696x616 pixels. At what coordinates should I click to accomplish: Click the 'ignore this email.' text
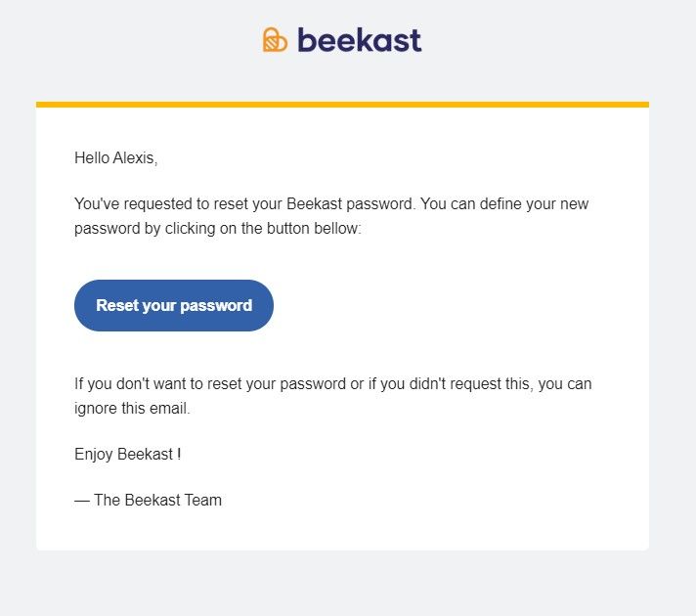point(132,409)
